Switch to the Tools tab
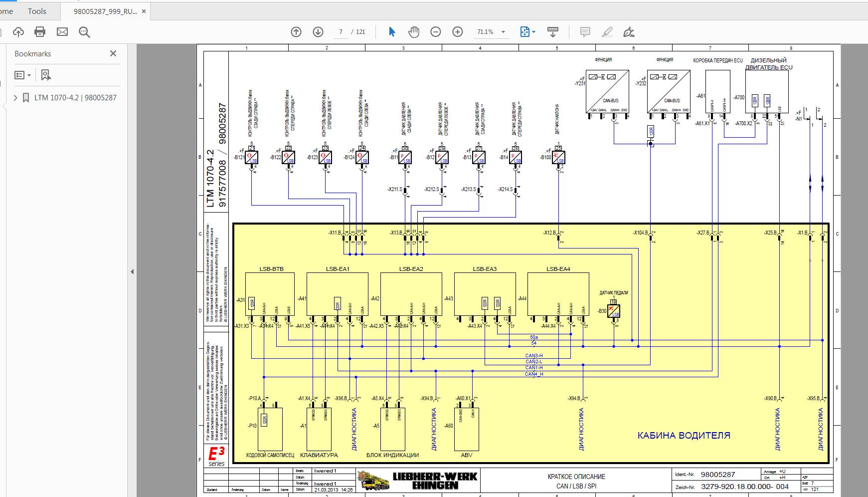868x497 pixels. 37,11
